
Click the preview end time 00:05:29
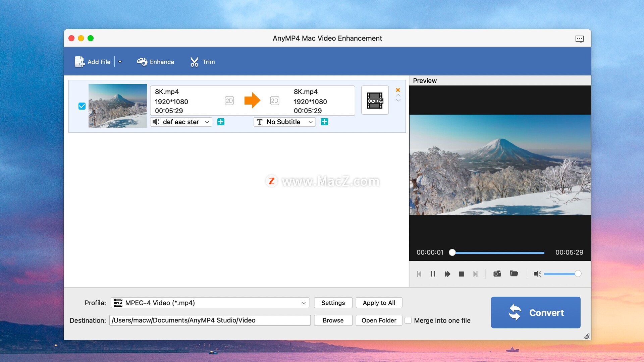pos(569,252)
